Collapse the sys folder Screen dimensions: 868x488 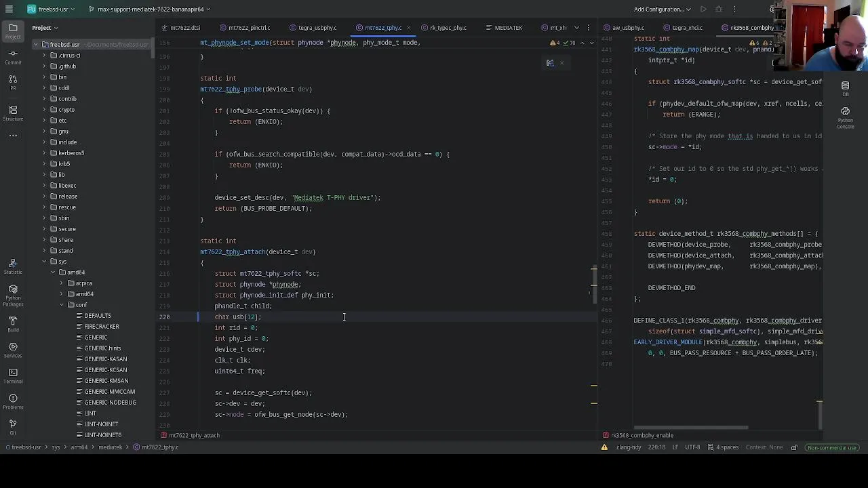(x=45, y=262)
